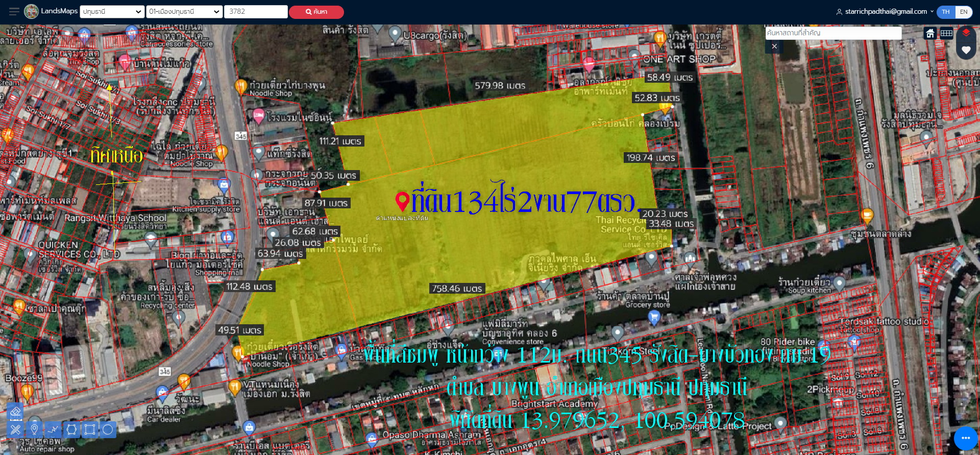Open the blue chat bubble button
Screen dimensions: 980x455
[x=965, y=438]
